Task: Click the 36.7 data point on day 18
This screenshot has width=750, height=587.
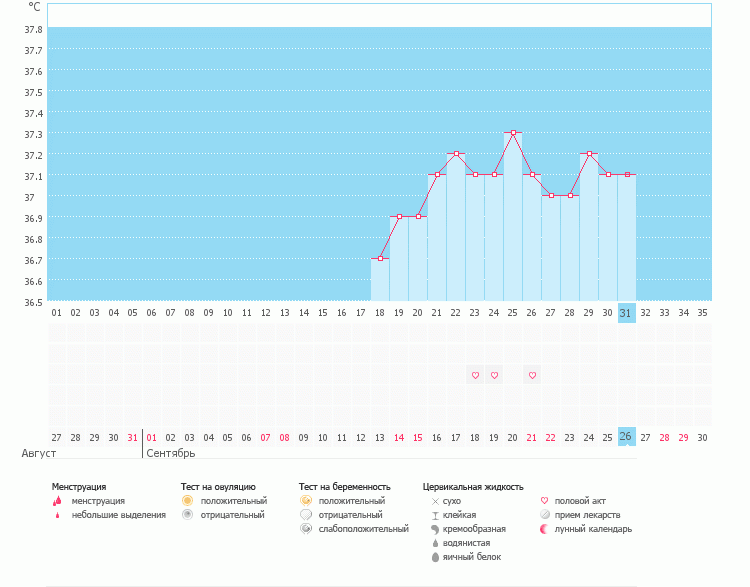Action: coord(380,259)
